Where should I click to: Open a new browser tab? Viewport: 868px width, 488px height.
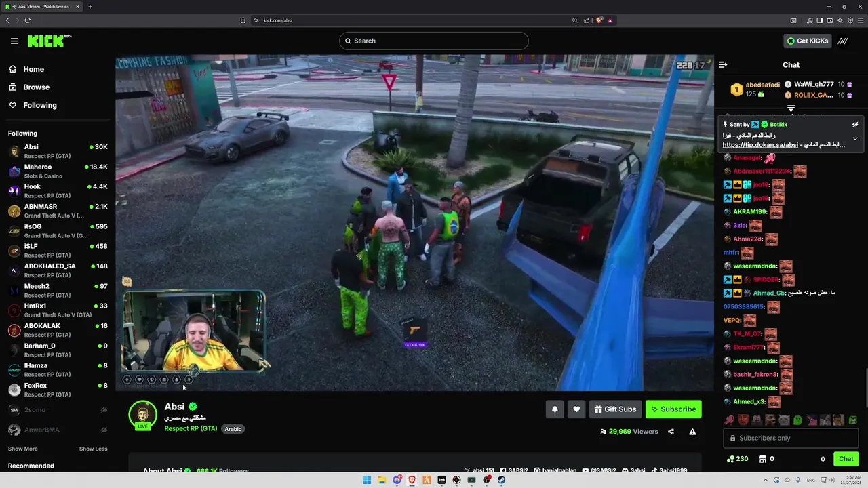[90, 7]
